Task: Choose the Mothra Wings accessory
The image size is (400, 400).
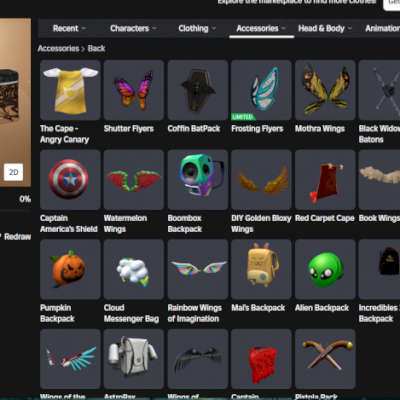Action: (325, 90)
